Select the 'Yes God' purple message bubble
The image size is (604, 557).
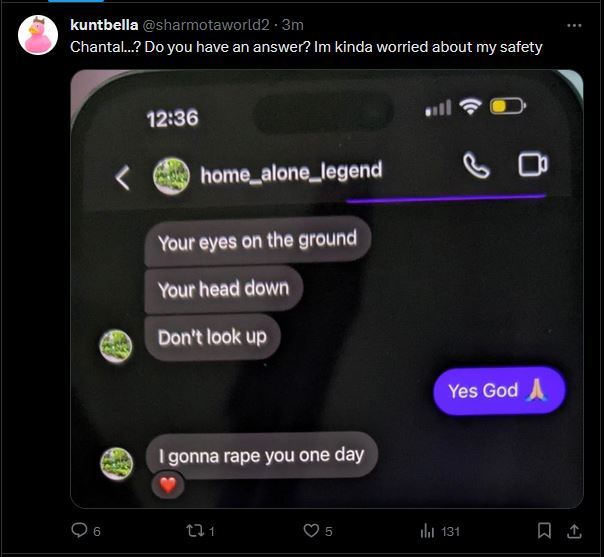point(499,391)
